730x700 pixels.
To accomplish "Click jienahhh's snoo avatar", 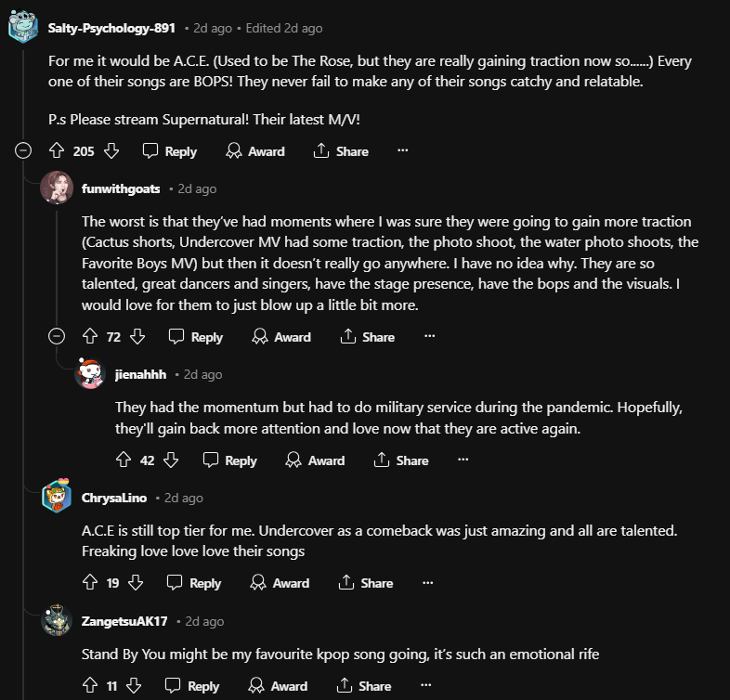I will (90, 374).
